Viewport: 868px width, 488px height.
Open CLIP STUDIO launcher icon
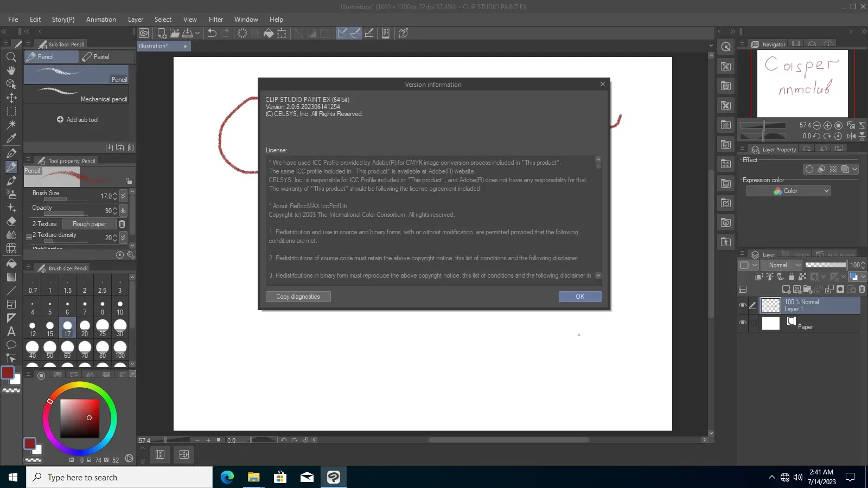[144, 33]
